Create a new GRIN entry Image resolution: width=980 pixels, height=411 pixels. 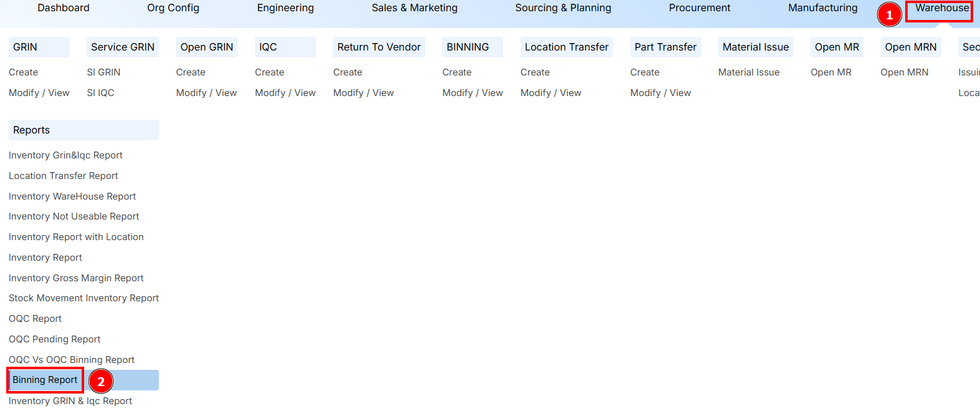(23, 72)
